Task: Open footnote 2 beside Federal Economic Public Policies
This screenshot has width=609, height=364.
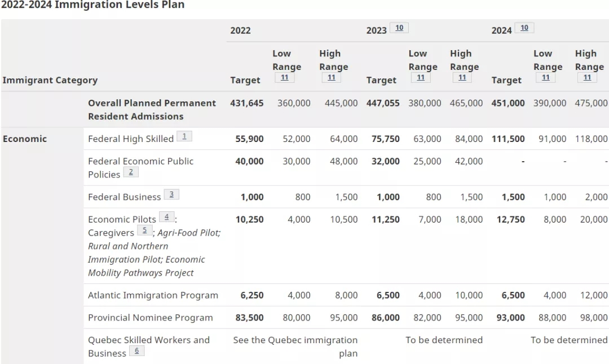Action: click(x=130, y=172)
